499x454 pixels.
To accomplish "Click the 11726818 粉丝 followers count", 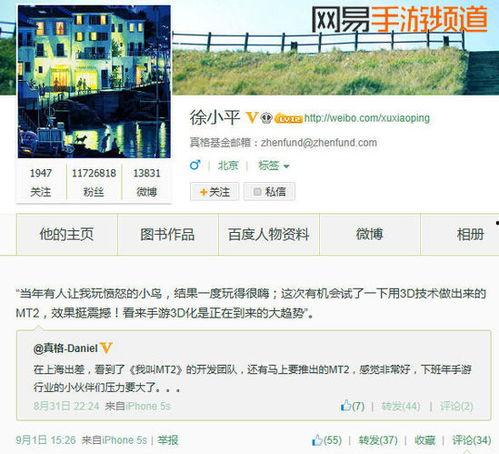I will pyautogui.click(x=94, y=182).
